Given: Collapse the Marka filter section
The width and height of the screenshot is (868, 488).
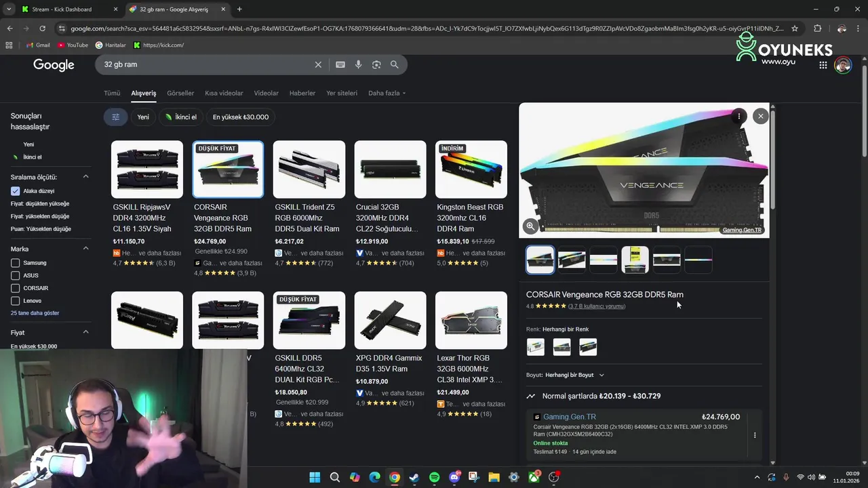Looking at the screenshot, I should pos(86,249).
